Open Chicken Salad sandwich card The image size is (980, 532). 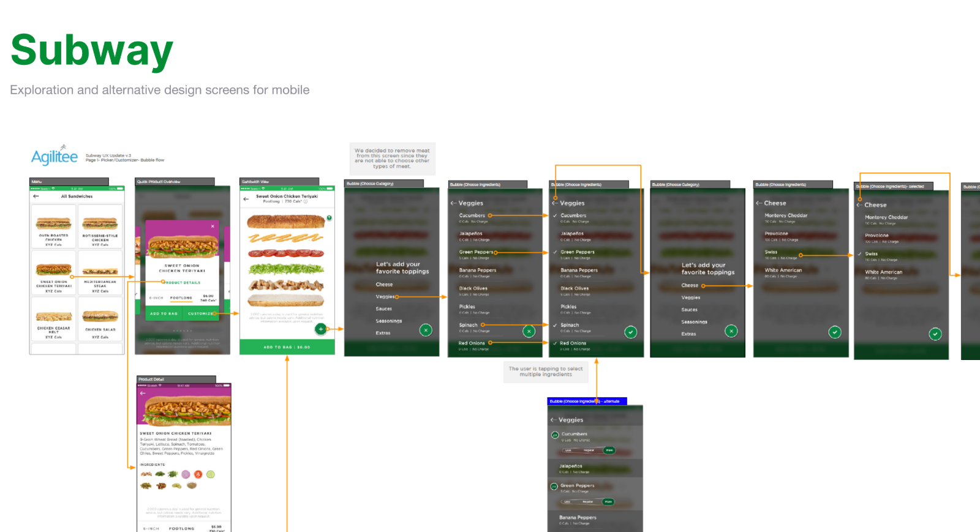[100, 319]
